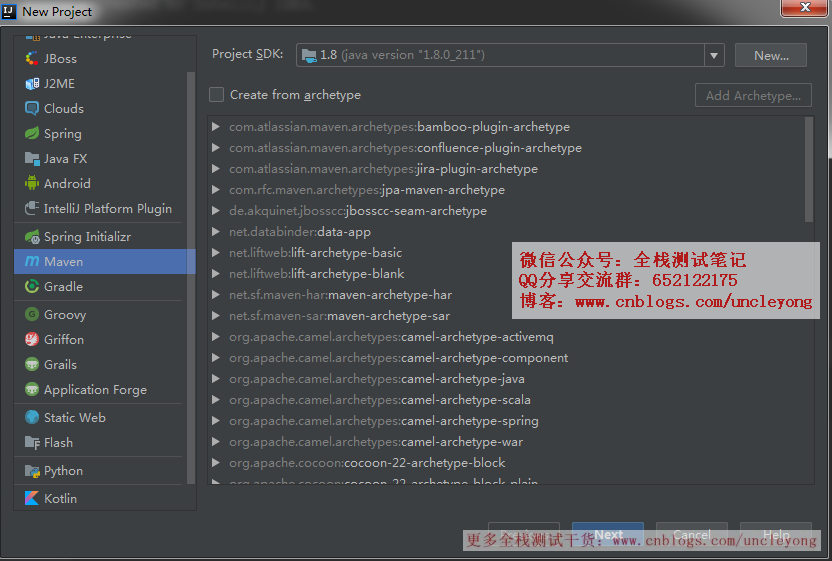The height and width of the screenshot is (561, 832).
Task: Pick the Python icon
Action: 32,471
